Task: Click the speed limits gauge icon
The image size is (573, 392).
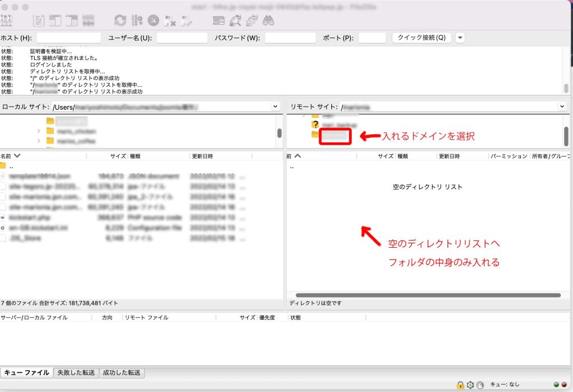Action: click(x=480, y=385)
